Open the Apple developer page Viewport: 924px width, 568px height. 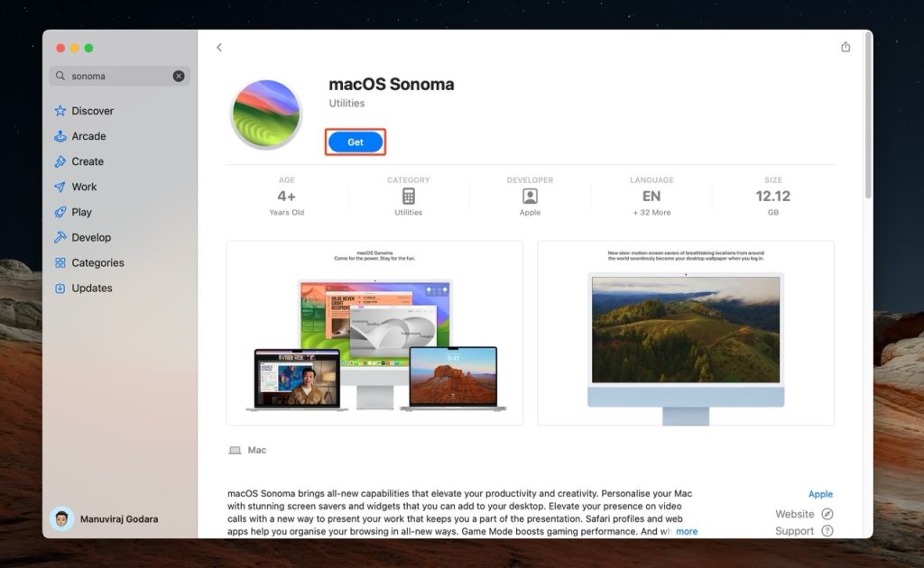(x=820, y=493)
